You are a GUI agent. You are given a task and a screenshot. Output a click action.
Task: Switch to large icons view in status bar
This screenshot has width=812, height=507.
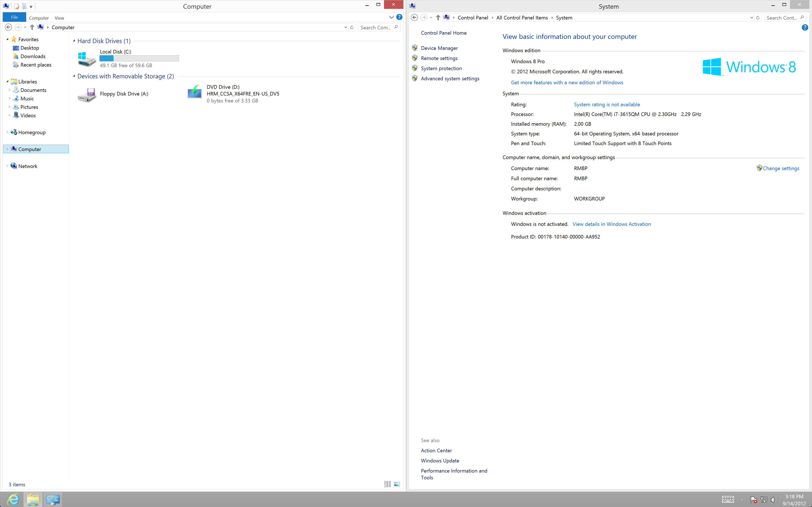pos(397,484)
